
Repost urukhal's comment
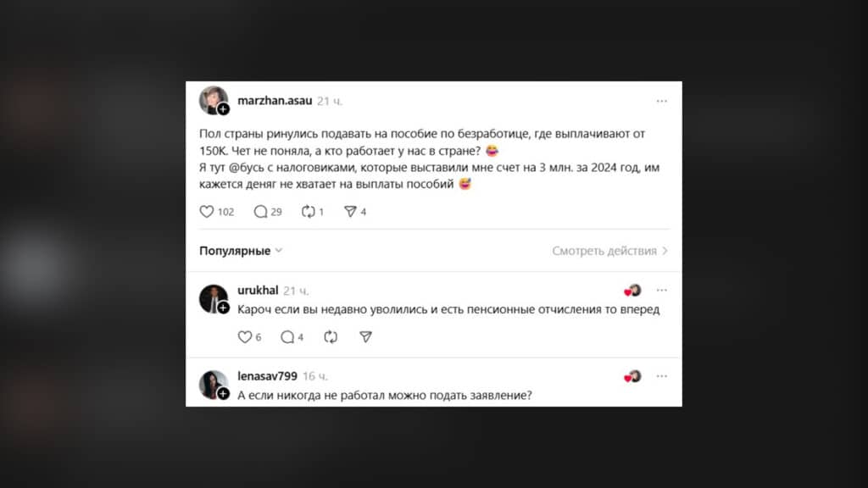pos(331,337)
